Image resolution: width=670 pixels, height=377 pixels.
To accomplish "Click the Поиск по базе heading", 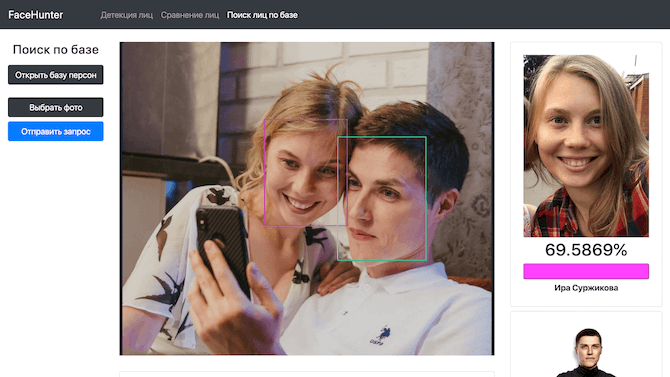I will click(56, 50).
